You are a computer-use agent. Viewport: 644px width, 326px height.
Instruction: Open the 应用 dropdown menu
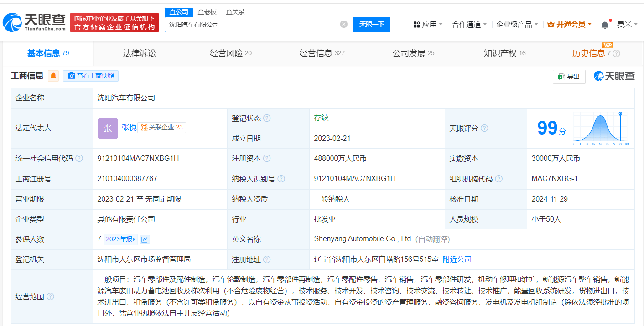(428, 25)
